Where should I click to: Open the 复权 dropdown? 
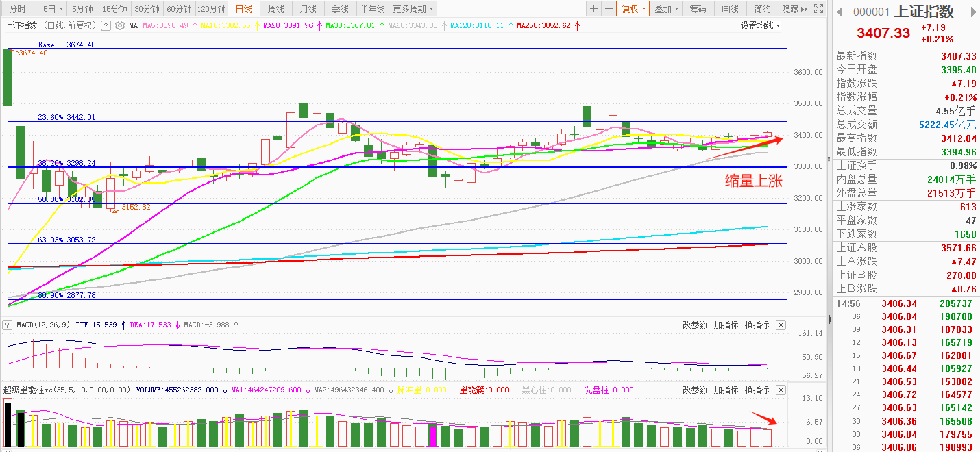pyautogui.click(x=633, y=9)
